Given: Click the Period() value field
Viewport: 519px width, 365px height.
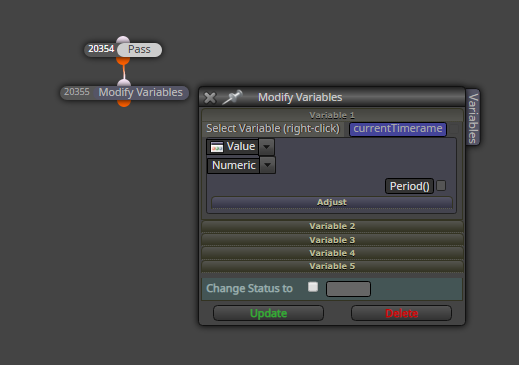Looking at the screenshot, I should (x=409, y=186).
